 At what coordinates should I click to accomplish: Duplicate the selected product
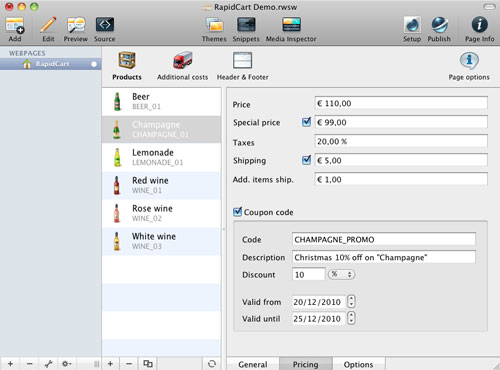(x=148, y=364)
